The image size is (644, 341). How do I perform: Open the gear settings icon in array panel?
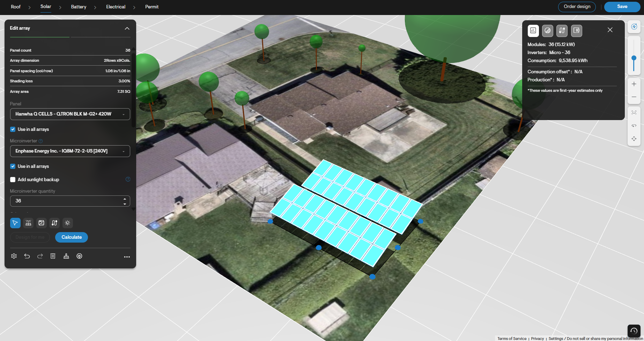point(14,256)
